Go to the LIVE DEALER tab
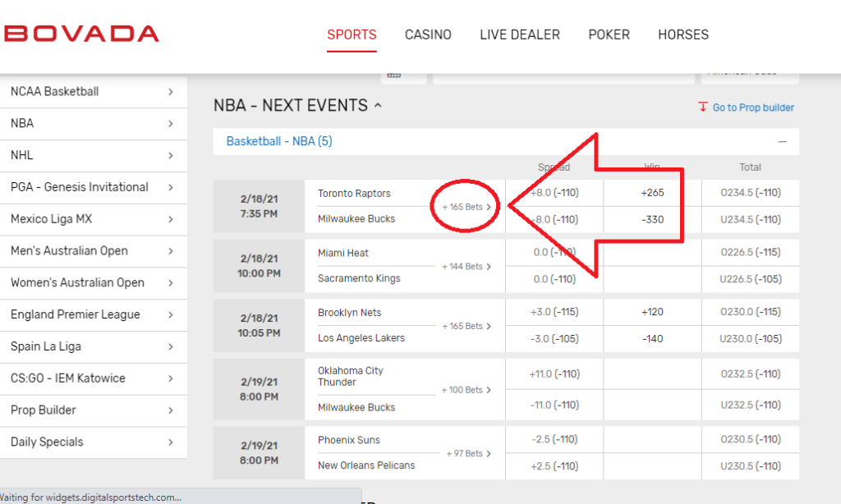Viewport: 841px width, 504px height. 520,34
